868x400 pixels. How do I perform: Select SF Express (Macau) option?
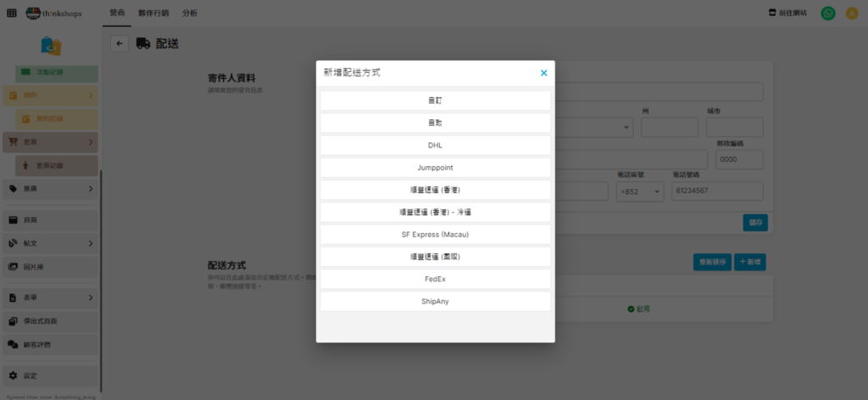[x=435, y=234]
